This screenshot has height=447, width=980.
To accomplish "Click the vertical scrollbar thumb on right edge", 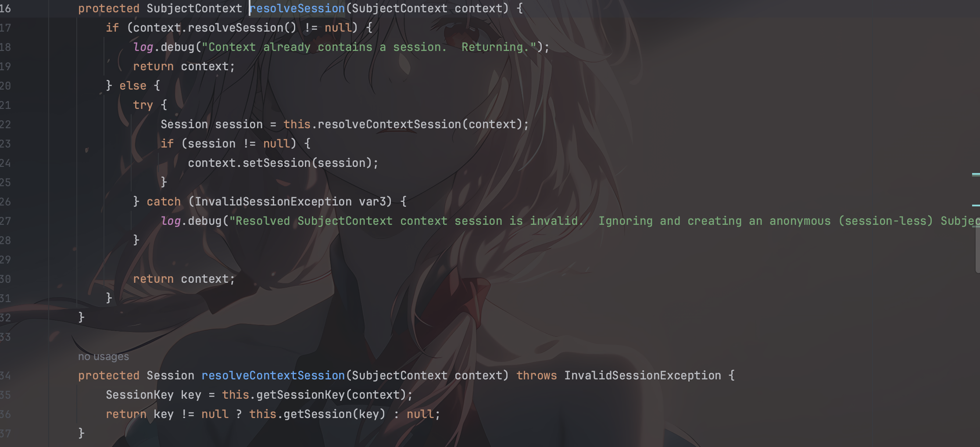I will point(977,246).
